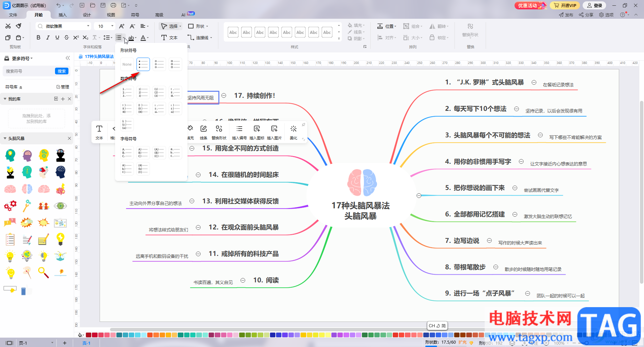Select the 1) 2) 3) numbering style
Image resolution: width=644 pixels, height=347 pixels.
point(143,92)
